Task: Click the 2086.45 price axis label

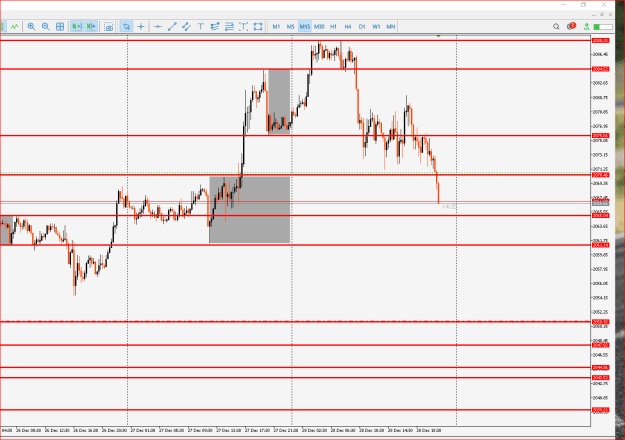Action: click(600, 54)
